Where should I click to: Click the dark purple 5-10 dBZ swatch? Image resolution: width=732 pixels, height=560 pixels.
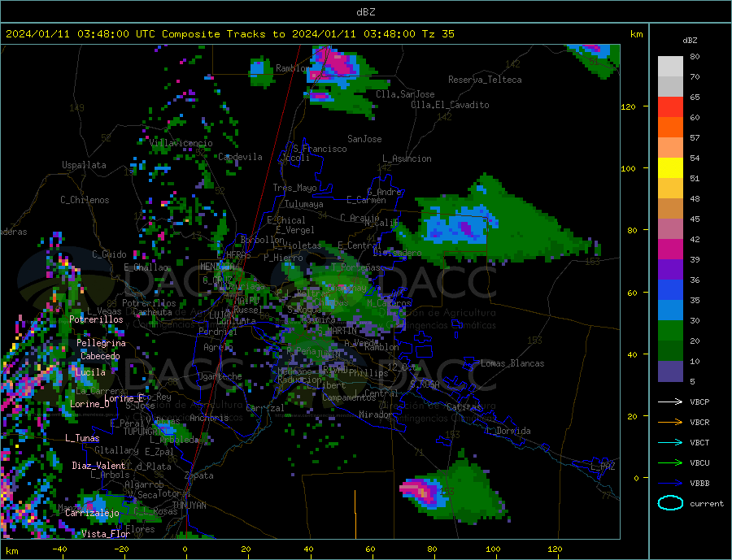tap(670, 371)
